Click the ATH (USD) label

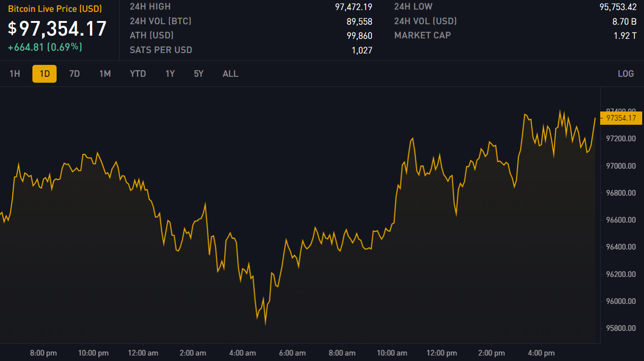point(152,36)
